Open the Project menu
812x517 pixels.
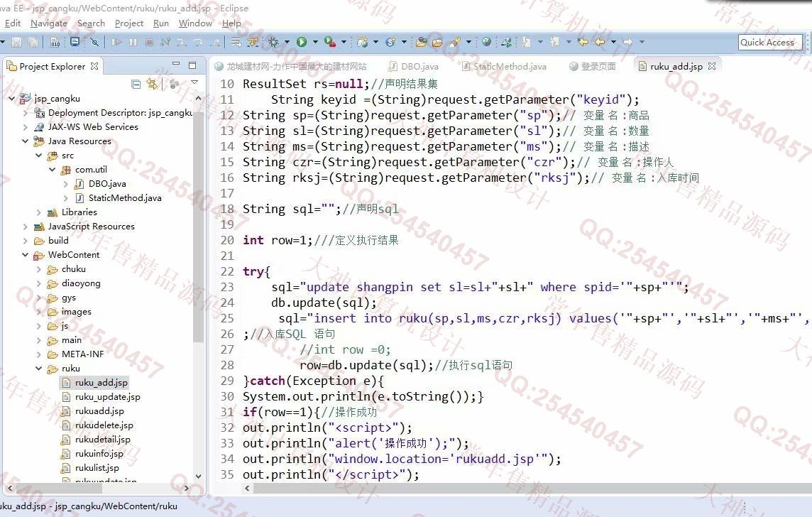point(129,23)
